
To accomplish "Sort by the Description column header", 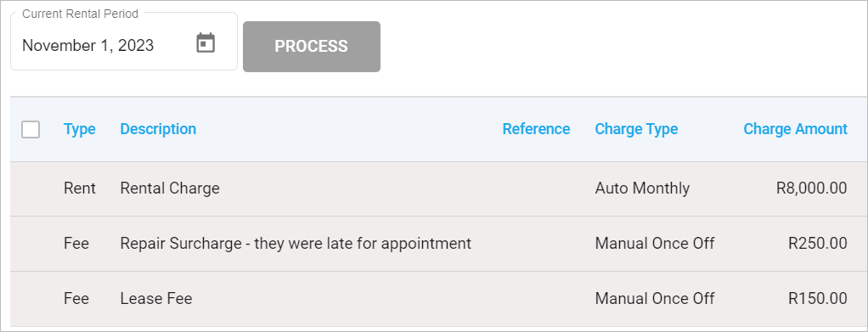I will (158, 129).
